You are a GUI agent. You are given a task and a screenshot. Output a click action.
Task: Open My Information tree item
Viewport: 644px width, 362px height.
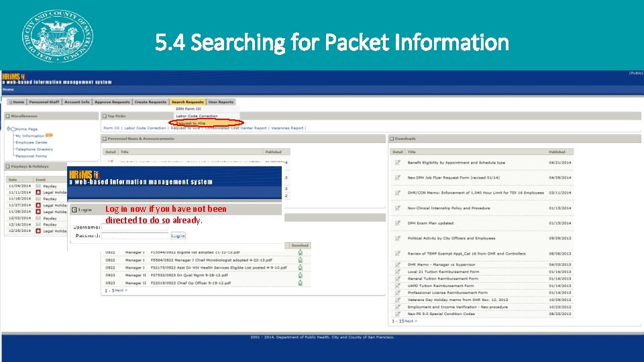pos(30,136)
